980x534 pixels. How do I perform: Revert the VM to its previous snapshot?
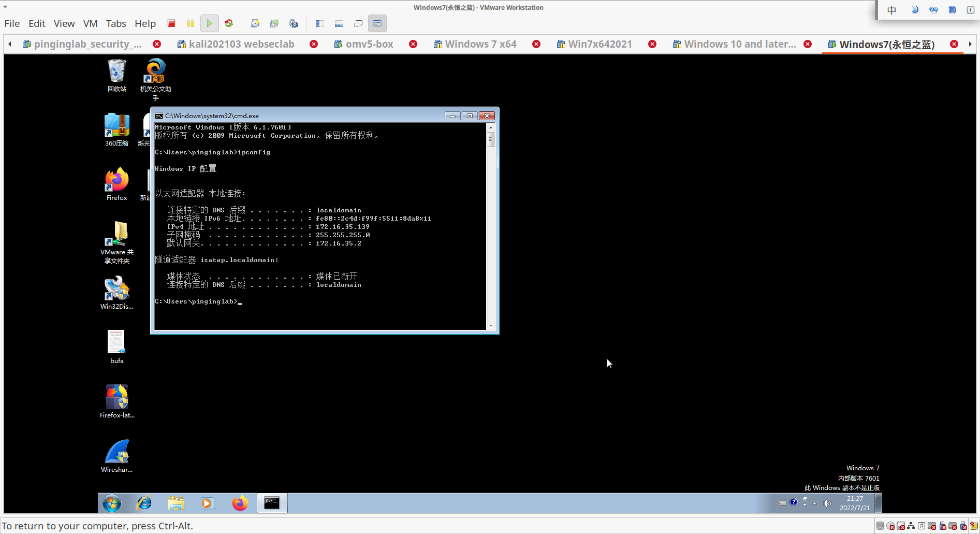pos(274,23)
